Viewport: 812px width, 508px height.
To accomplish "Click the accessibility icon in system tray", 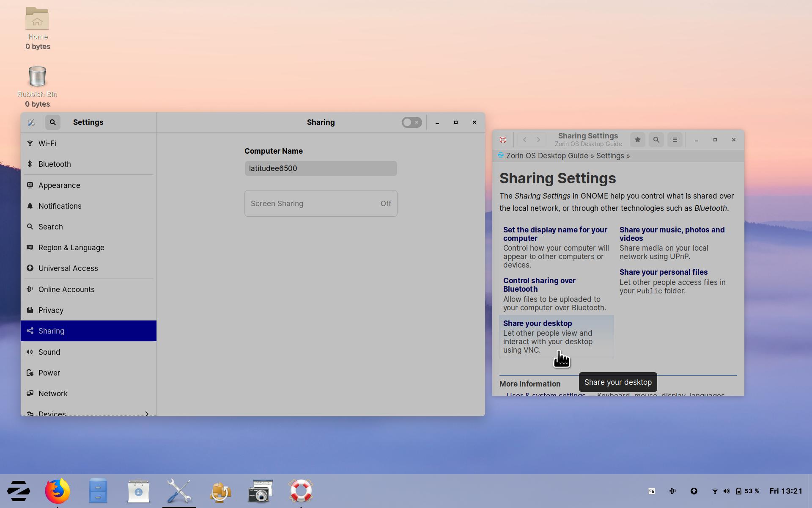I will (694, 491).
